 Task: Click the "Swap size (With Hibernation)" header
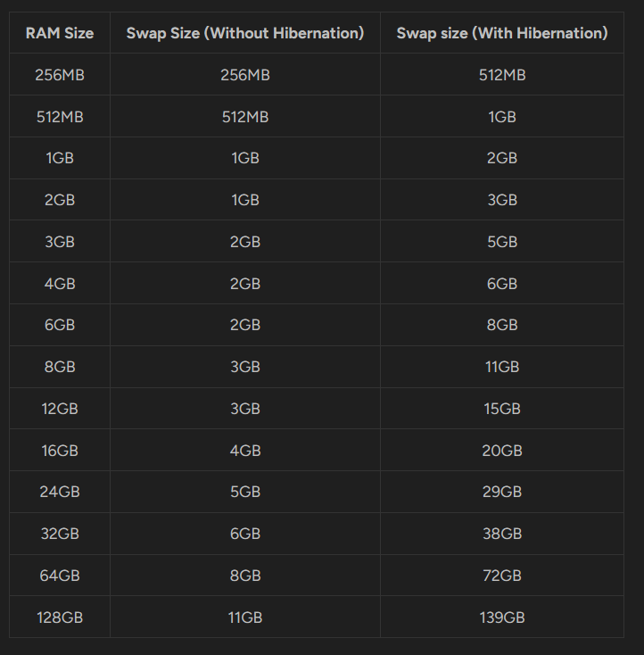(502, 33)
